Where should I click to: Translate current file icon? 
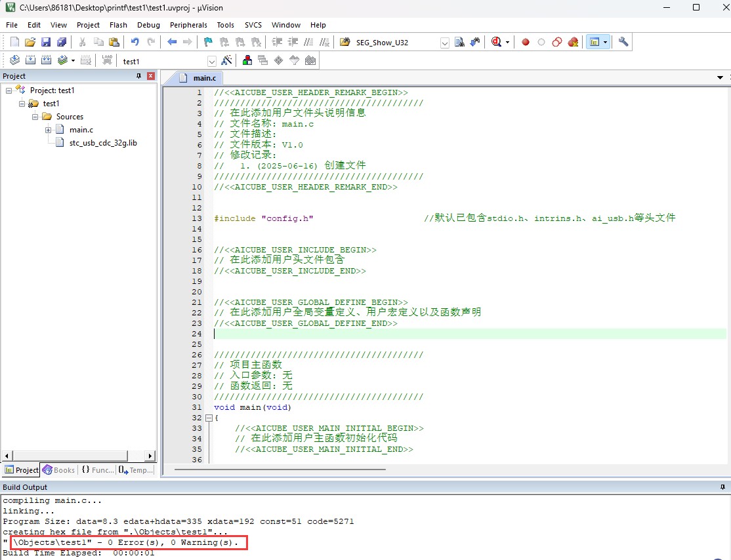tap(14, 60)
